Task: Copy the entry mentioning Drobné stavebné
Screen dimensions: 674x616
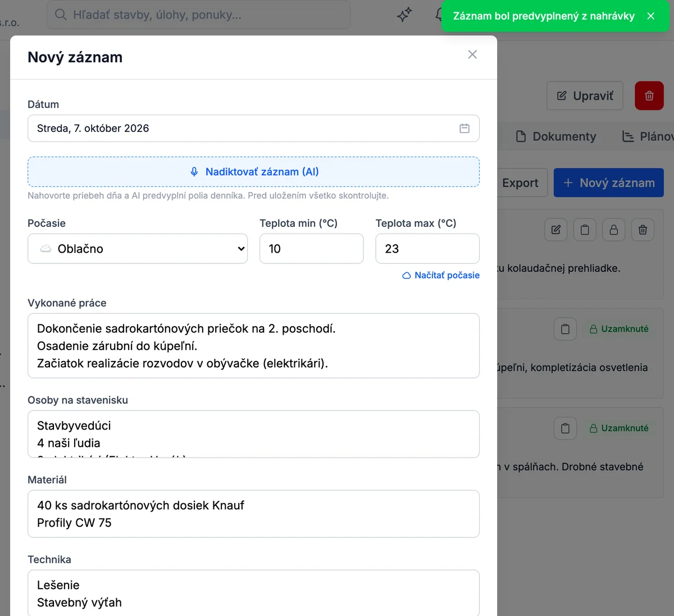Action: tap(566, 428)
